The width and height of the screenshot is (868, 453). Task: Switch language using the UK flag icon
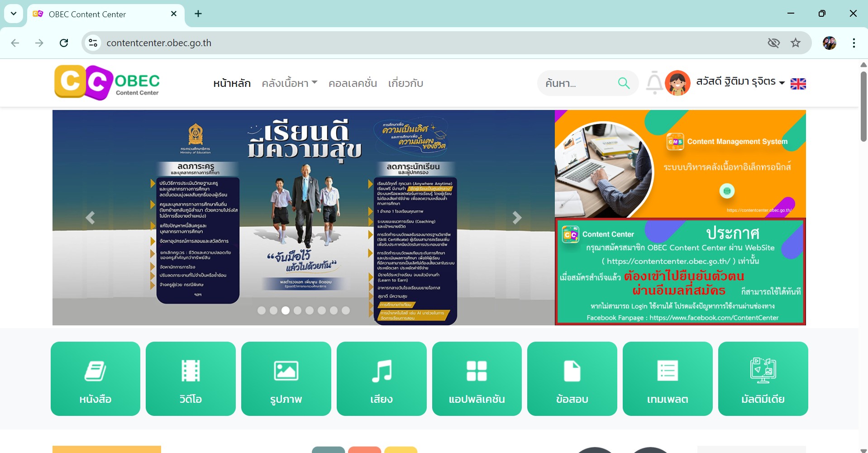798,84
